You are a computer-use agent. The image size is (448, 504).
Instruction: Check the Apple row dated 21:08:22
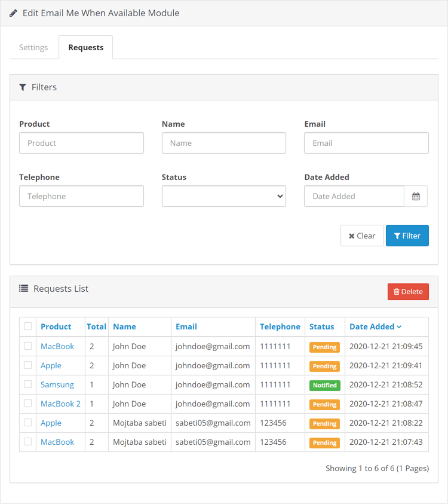click(x=28, y=422)
